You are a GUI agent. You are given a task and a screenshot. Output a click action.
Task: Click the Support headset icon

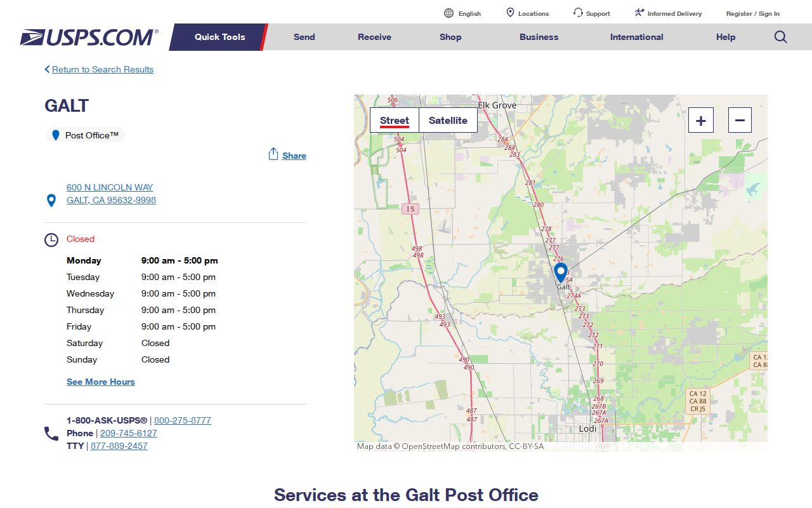578,13
